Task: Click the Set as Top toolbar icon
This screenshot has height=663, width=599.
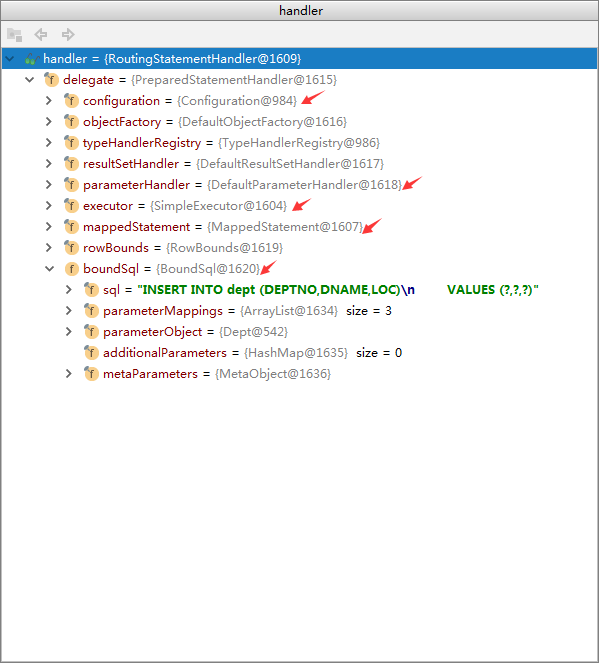Action: pyautogui.click(x=15, y=35)
